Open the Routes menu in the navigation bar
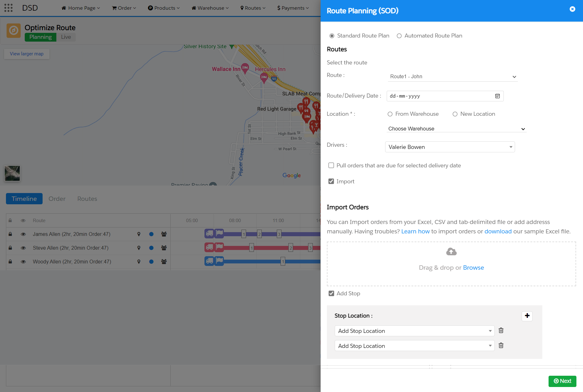This screenshot has height=392, width=583. [x=253, y=8]
